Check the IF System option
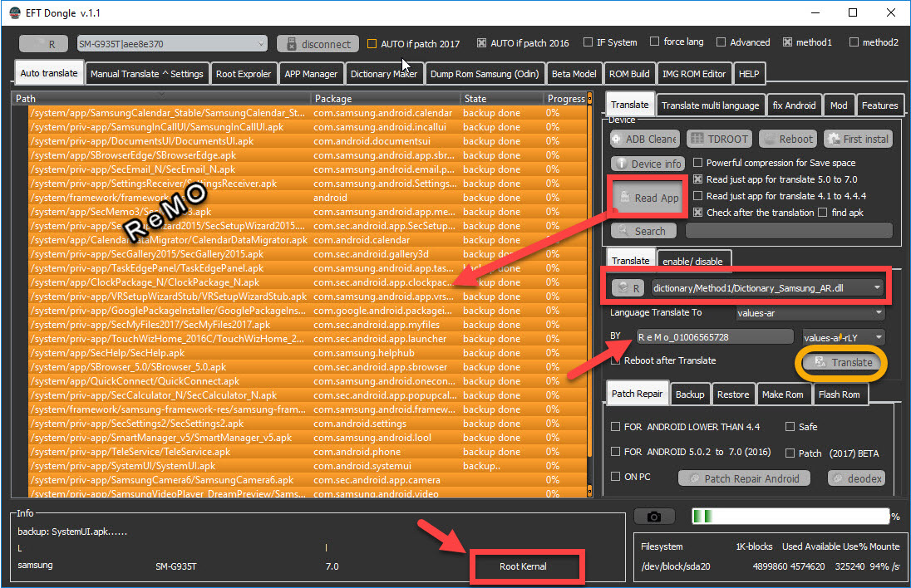Viewport: 911px width, 588px height. tap(588, 42)
